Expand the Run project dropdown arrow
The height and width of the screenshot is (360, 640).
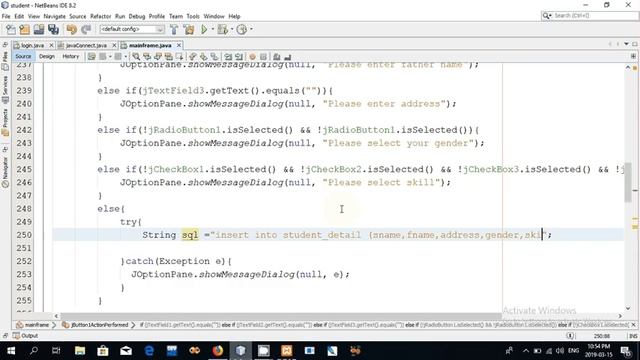click(213, 29)
